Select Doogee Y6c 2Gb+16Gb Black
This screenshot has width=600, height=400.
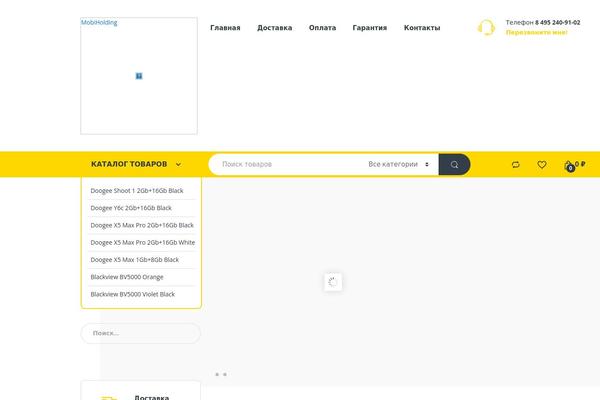(x=131, y=208)
